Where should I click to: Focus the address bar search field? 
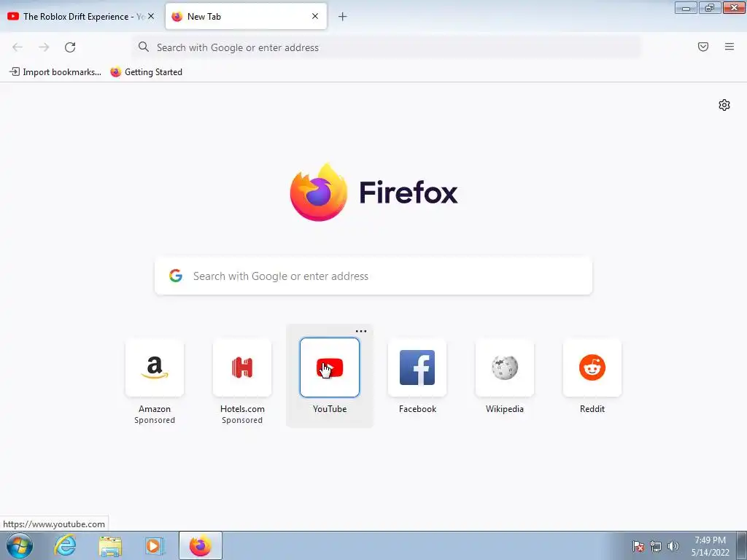point(387,47)
